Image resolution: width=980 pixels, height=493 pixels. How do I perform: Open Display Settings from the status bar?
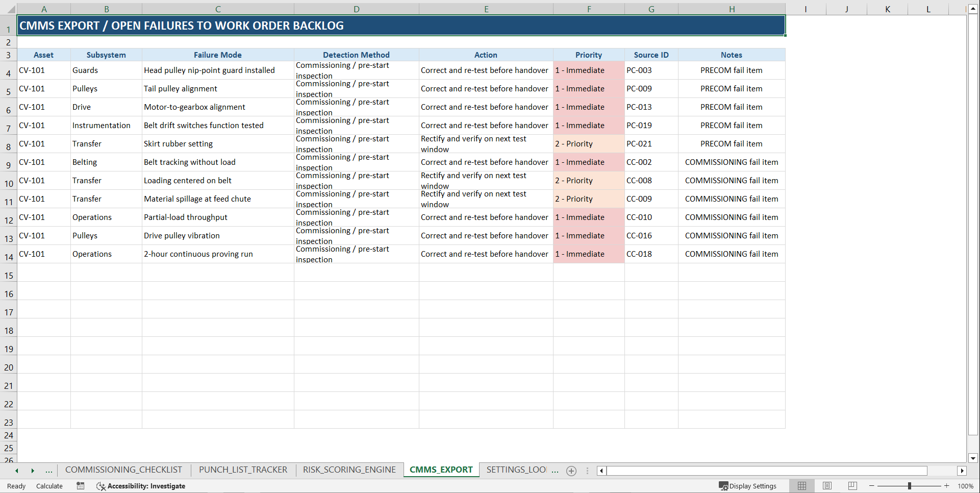pos(748,486)
